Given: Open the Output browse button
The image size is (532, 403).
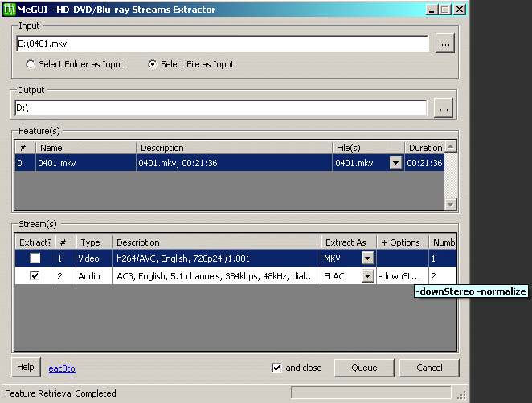Looking at the screenshot, I should (444, 108).
